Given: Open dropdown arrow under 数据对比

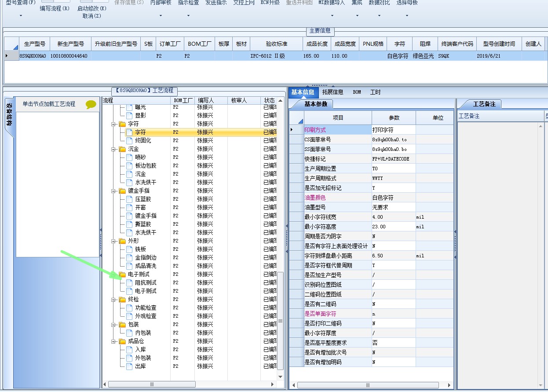Looking at the screenshot, I should 379,16.
